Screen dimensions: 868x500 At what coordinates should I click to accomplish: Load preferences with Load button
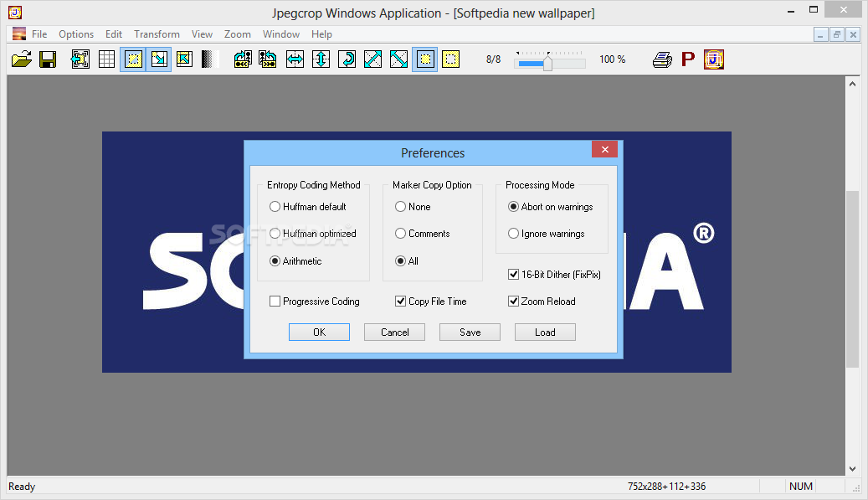tap(545, 332)
